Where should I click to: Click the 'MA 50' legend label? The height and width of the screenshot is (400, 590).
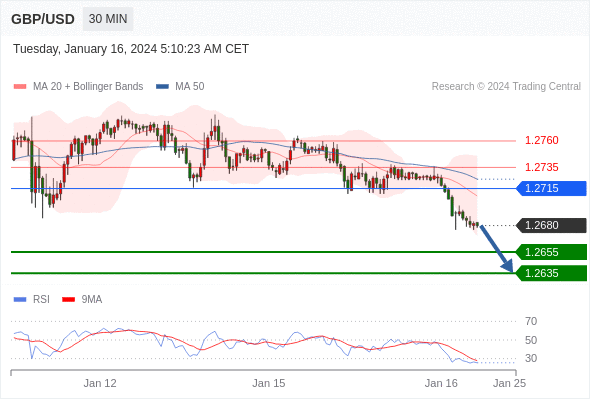[190, 87]
